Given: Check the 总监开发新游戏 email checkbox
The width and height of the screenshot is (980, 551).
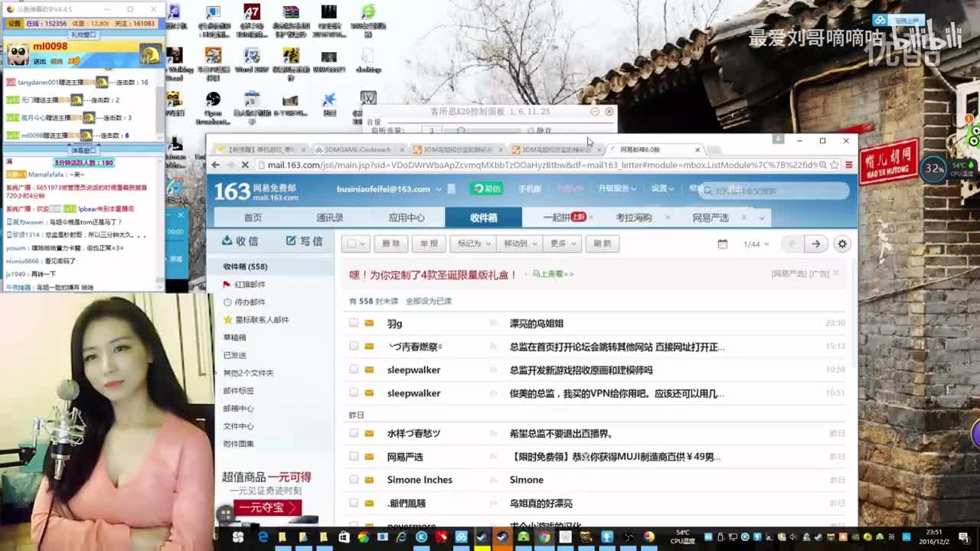Looking at the screenshot, I should point(354,370).
